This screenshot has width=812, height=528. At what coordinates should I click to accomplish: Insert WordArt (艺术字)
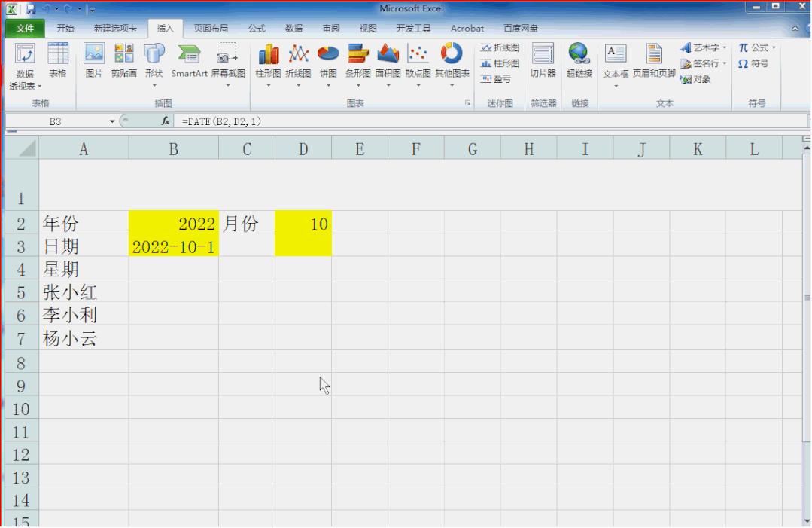pos(703,47)
